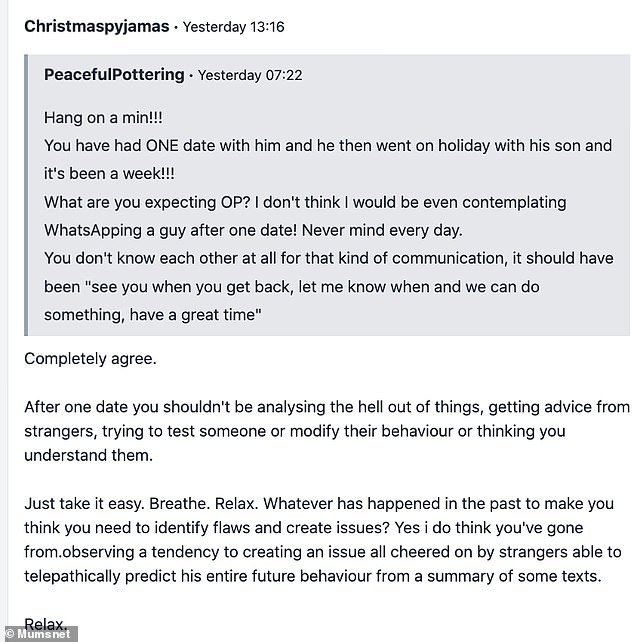Click the grey quote block left border

(x=26, y=195)
